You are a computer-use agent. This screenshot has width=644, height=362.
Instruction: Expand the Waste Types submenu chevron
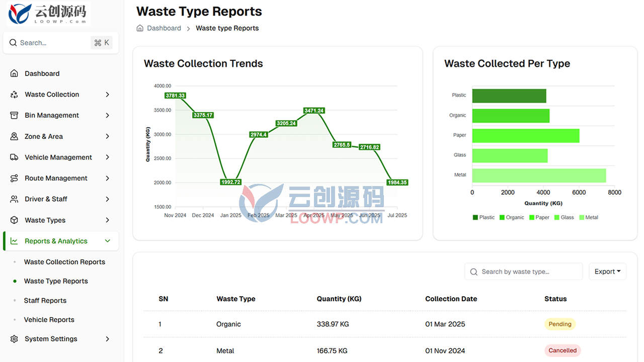tap(107, 220)
